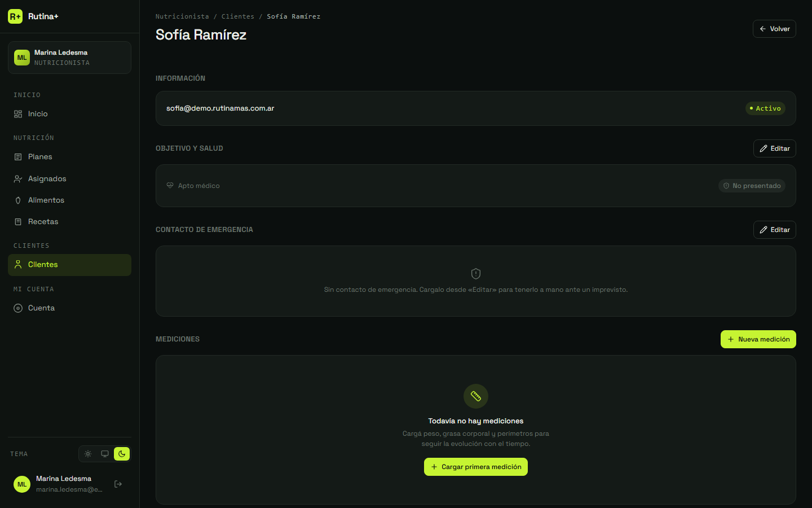Switch to light theme sun icon
812x508 pixels.
click(88, 454)
